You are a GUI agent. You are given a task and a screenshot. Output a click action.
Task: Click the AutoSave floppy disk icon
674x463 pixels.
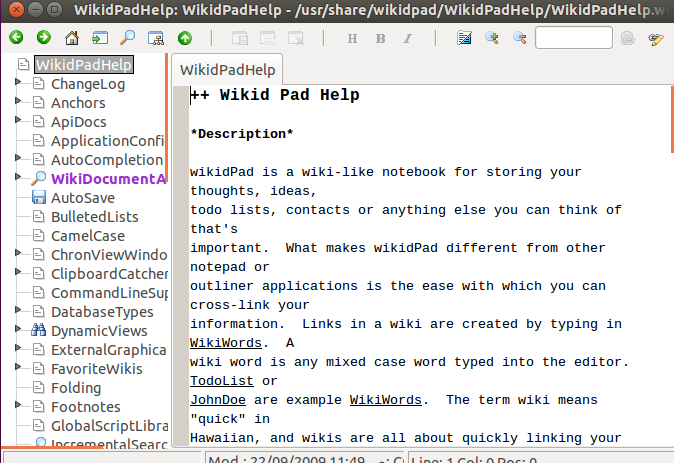click(x=39, y=197)
